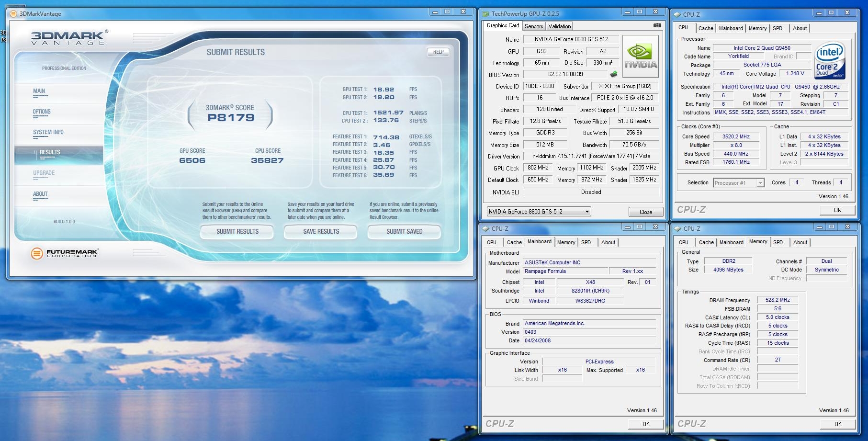Click the Futuremark Corporation logo
The height and width of the screenshot is (441, 868).
65,253
